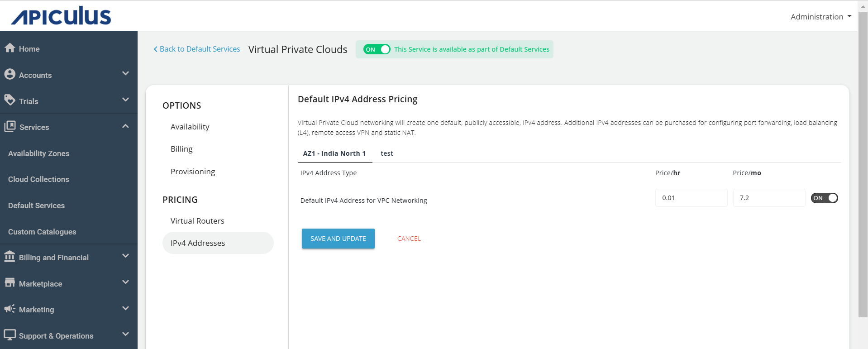Open the Administration dropdown menu
868x349 pixels.
click(820, 16)
